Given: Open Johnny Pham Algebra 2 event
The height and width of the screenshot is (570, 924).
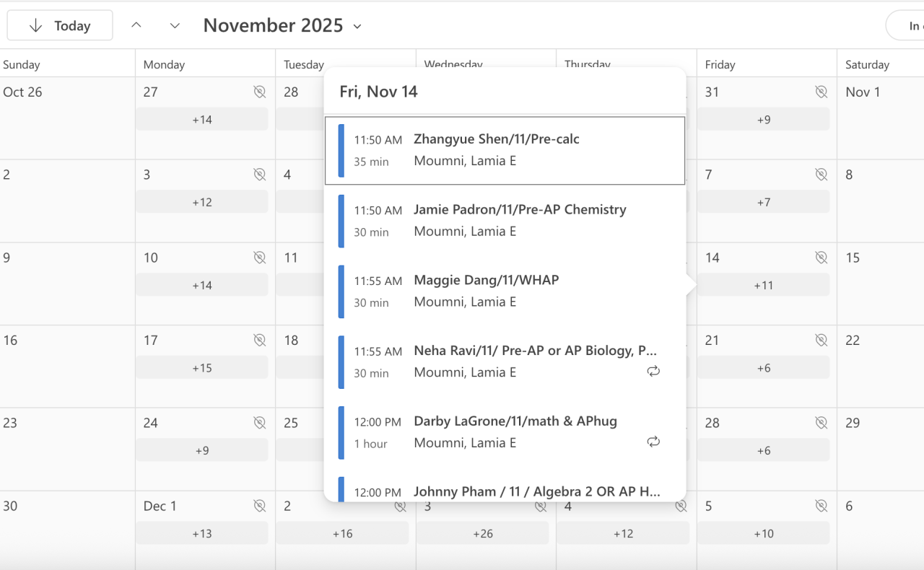Looking at the screenshot, I should coord(536,492).
